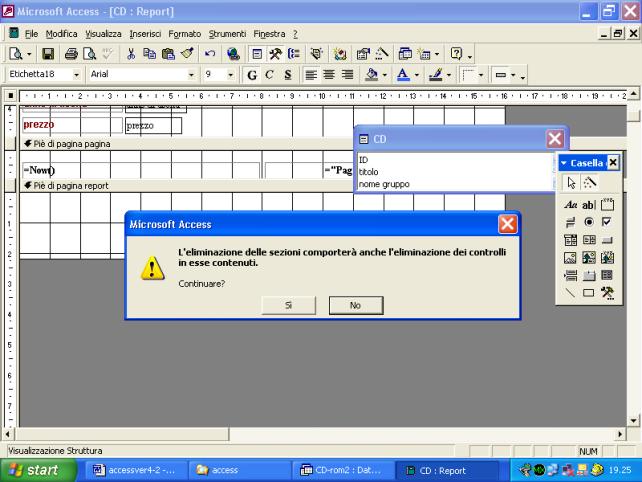This screenshot has height=482, width=642.
Task: Click the Piè di pagina report section bar
Action: coord(186,186)
